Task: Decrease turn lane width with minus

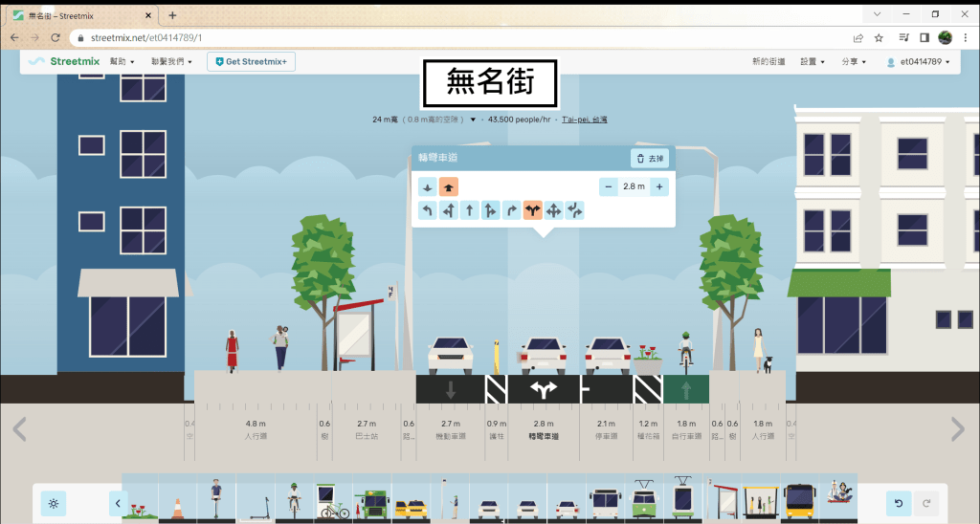Action: 608,186
